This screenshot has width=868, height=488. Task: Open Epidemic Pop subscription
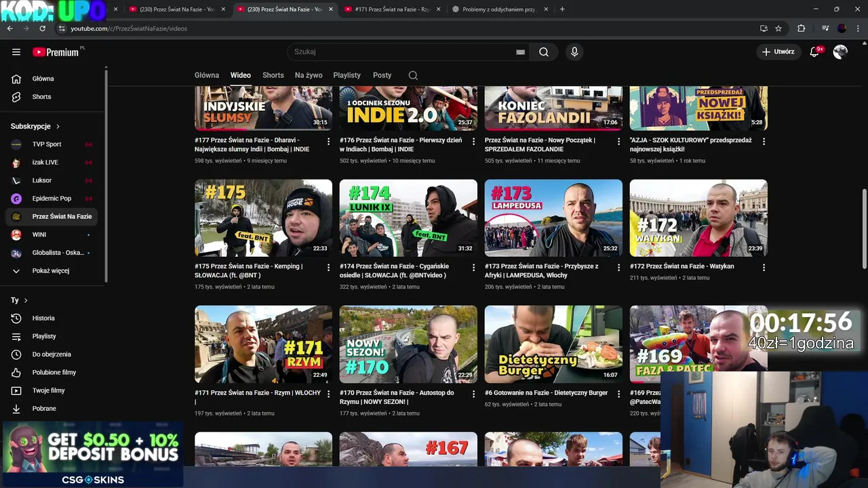pos(53,199)
